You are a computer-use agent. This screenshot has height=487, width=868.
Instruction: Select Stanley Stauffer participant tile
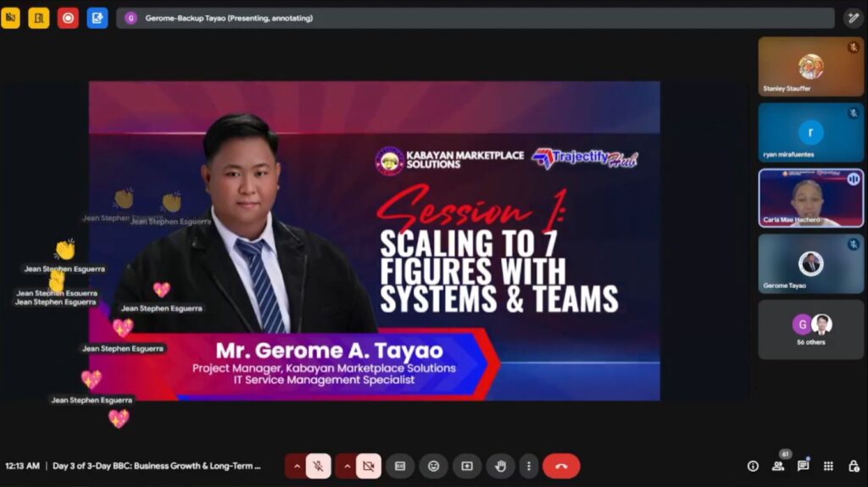811,66
